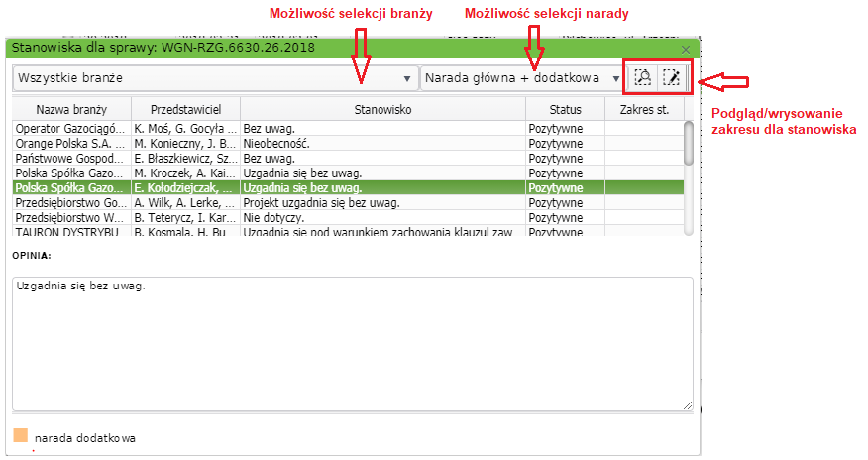Click the preview range magnifier icon
The height and width of the screenshot is (460, 868).
pyautogui.click(x=642, y=78)
